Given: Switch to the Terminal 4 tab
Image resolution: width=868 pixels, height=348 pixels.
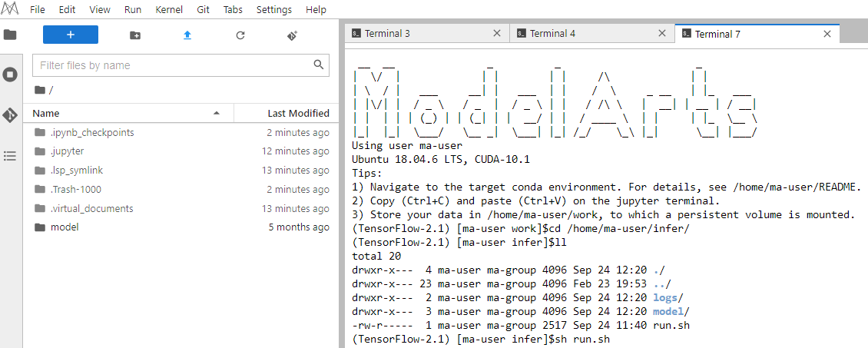Looking at the screenshot, I should click(x=591, y=34).
